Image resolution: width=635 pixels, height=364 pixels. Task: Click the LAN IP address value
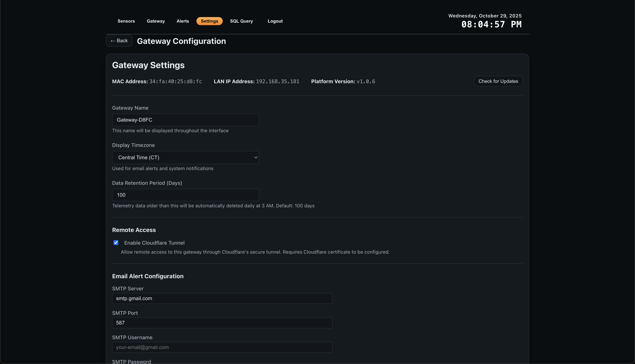277,82
